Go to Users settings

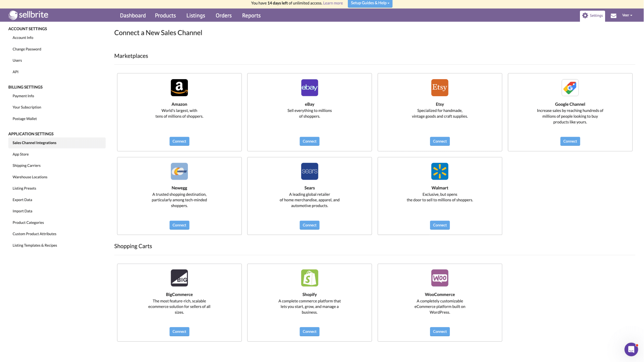(17, 61)
